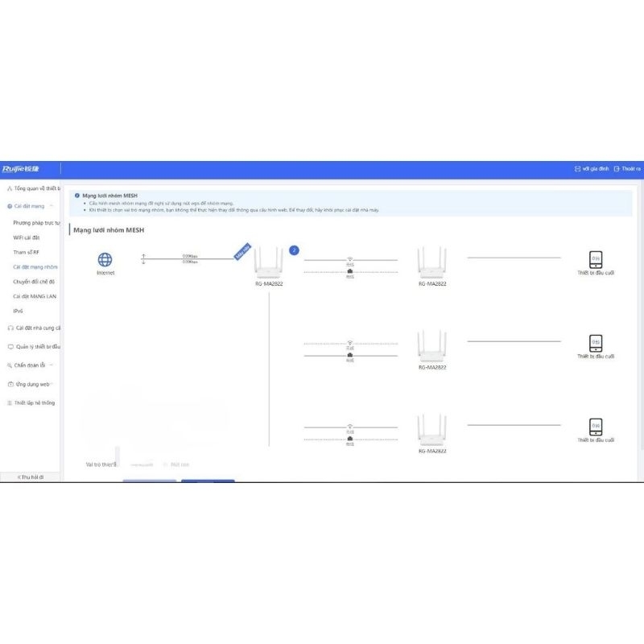Viewport: 644px width, 644px height.
Task: Click the vertical scrollbar on right edge
Action: (x=642, y=322)
